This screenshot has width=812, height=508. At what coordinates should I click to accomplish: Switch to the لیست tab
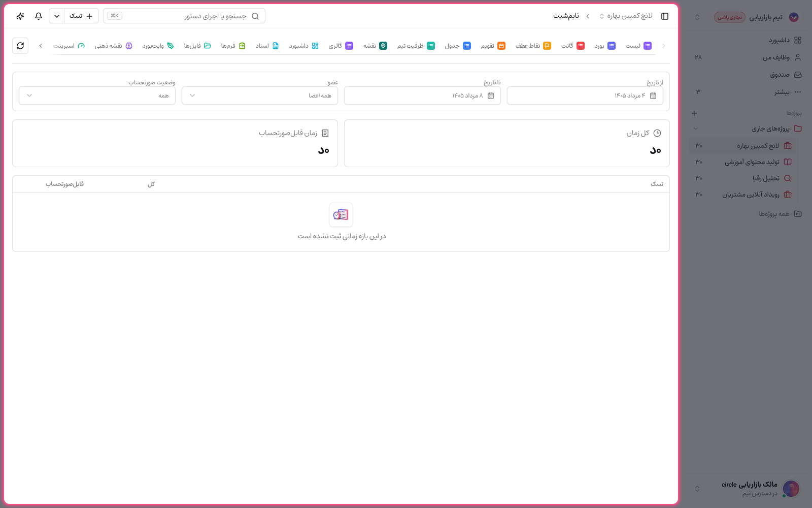click(638, 46)
